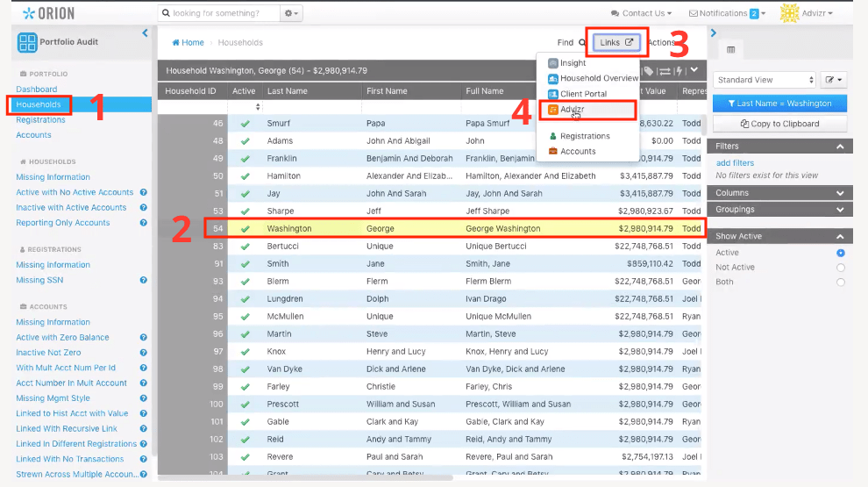This screenshot has width=868, height=487.
Task: Open the Advizr user menu
Action: (816, 13)
